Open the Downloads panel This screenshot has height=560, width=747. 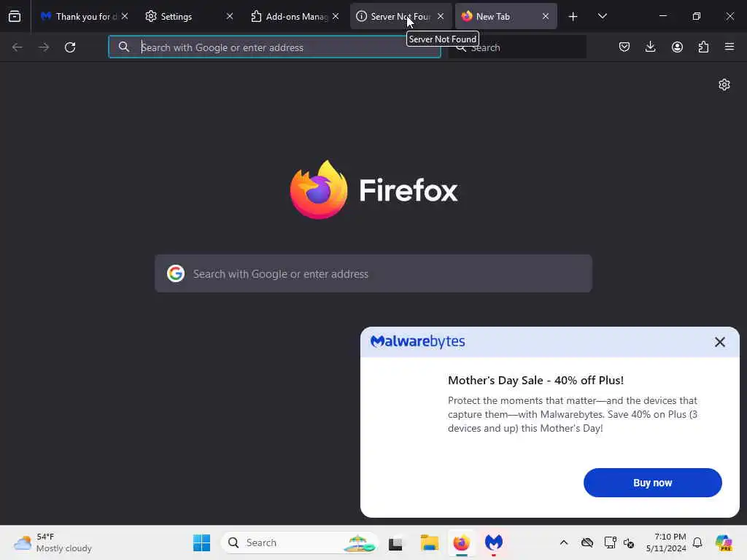[650, 47]
